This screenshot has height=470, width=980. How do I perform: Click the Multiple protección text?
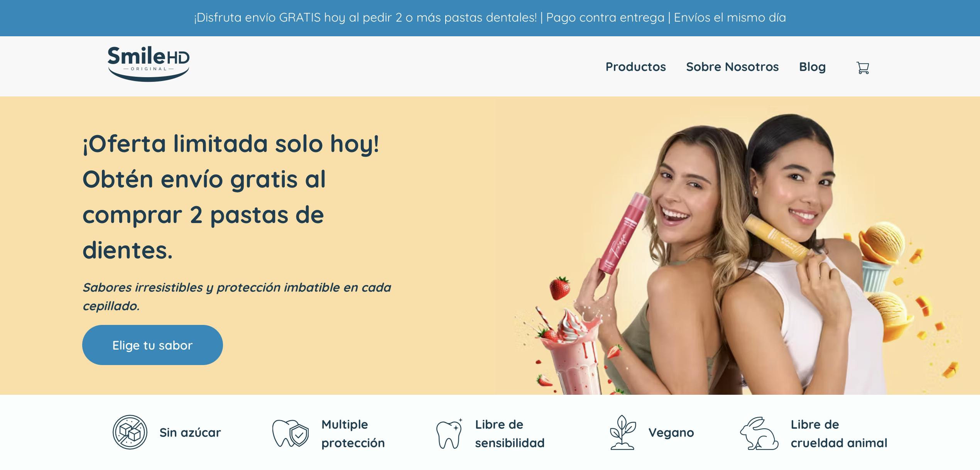[x=353, y=433]
